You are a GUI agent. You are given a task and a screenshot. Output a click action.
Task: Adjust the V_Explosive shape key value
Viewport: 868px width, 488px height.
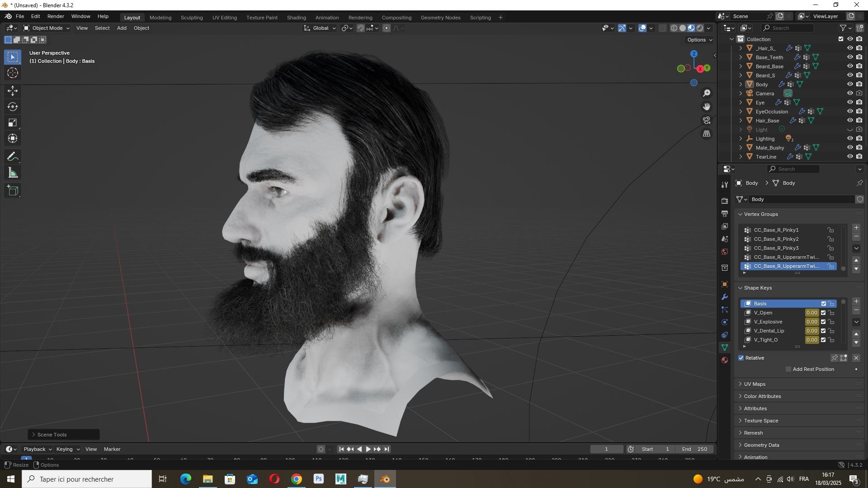(811, 322)
